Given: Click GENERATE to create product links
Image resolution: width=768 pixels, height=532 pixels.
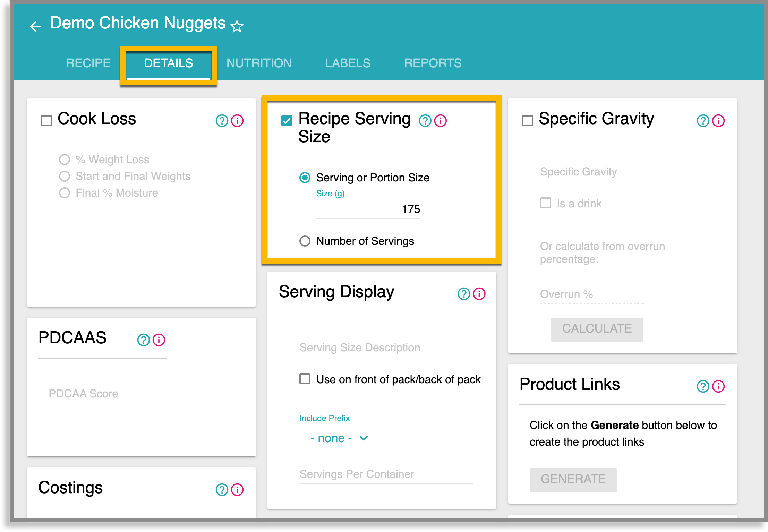Looking at the screenshot, I should click(x=573, y=479).
